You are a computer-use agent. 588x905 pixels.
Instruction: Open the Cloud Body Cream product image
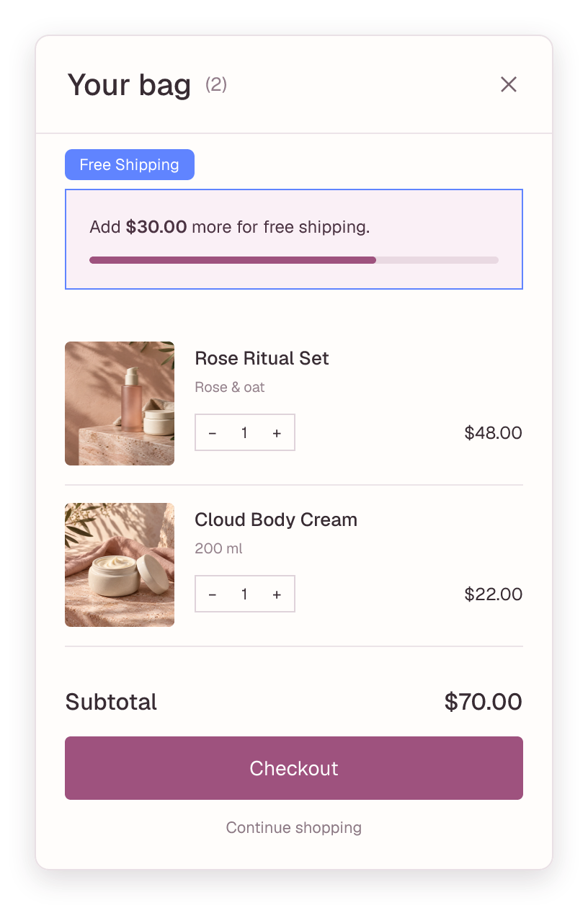click(x=120, y=565)
